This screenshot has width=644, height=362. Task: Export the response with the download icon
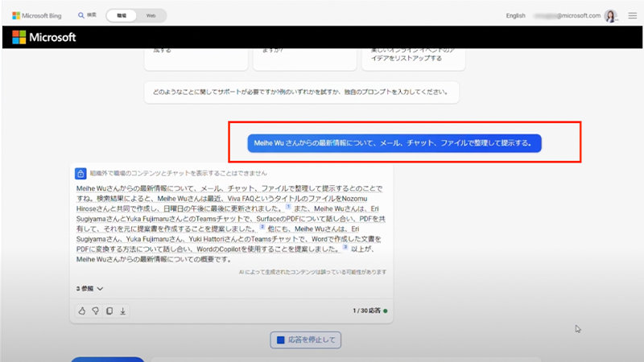122,311
